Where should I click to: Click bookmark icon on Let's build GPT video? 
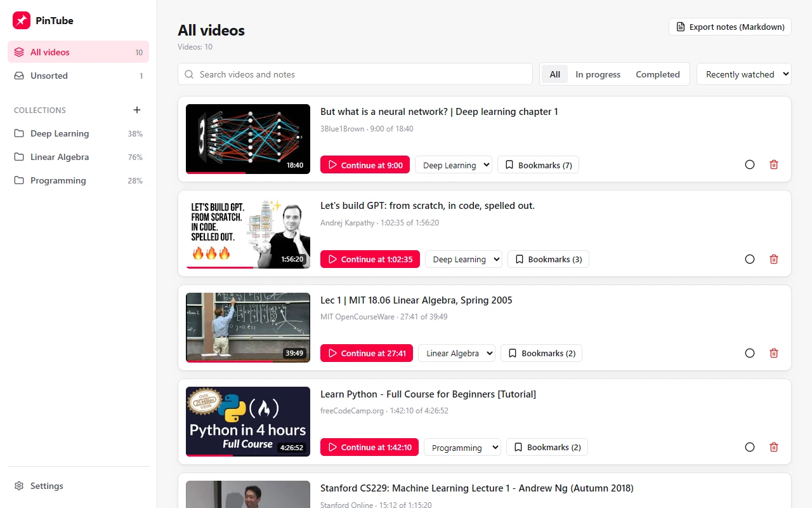(520, 259)
